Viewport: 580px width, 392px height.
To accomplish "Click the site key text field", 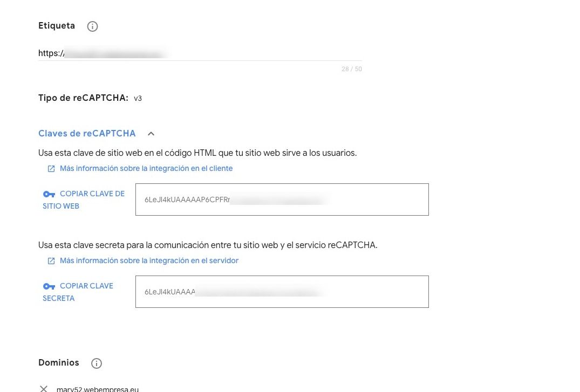I will pos(282,200).
